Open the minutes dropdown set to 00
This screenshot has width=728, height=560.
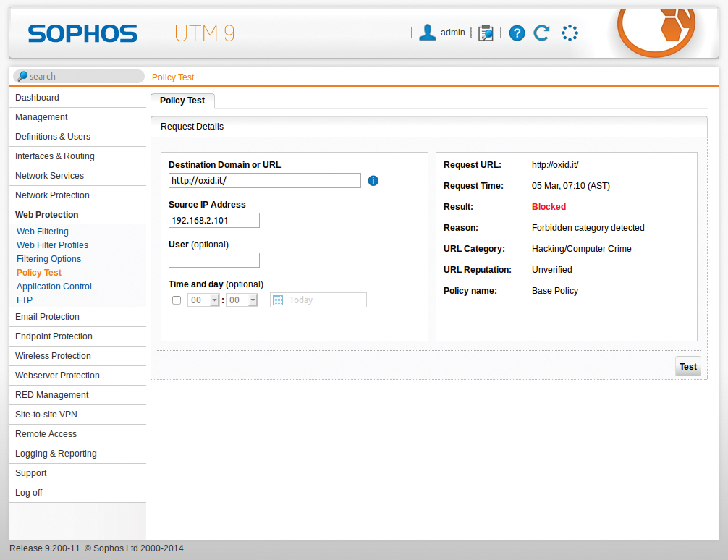243,300
